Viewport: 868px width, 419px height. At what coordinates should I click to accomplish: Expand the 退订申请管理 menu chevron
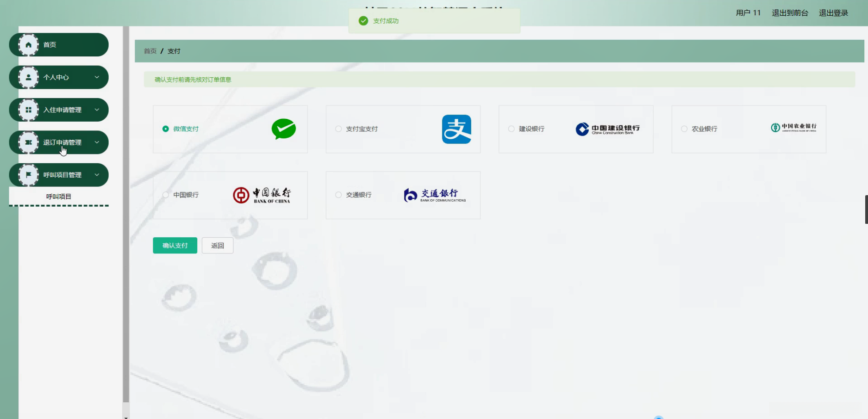point(97,142)
